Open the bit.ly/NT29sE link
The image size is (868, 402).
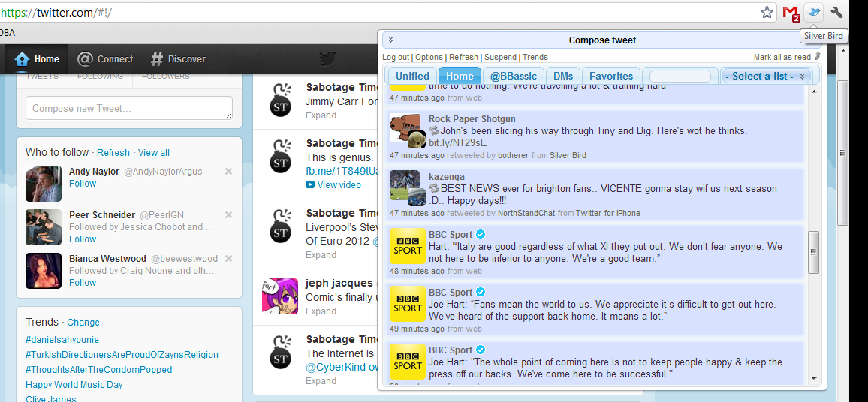(458, 143)
